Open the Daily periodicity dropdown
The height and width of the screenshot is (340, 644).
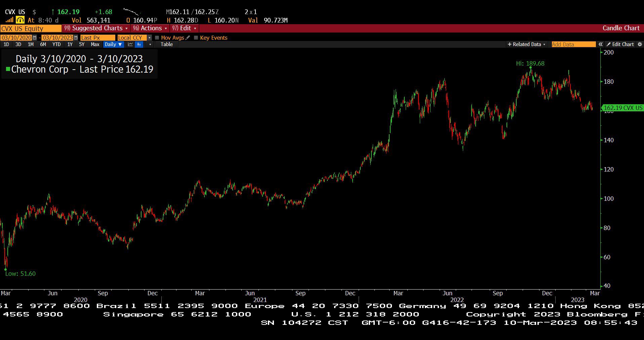point(113,44)
